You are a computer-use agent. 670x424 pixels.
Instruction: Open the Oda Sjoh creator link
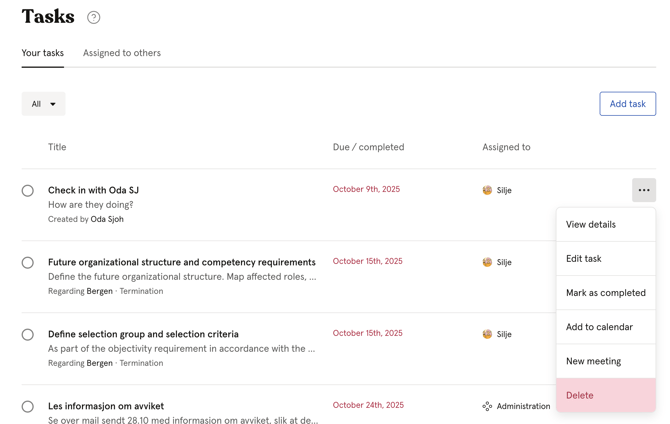coord(107,219)
